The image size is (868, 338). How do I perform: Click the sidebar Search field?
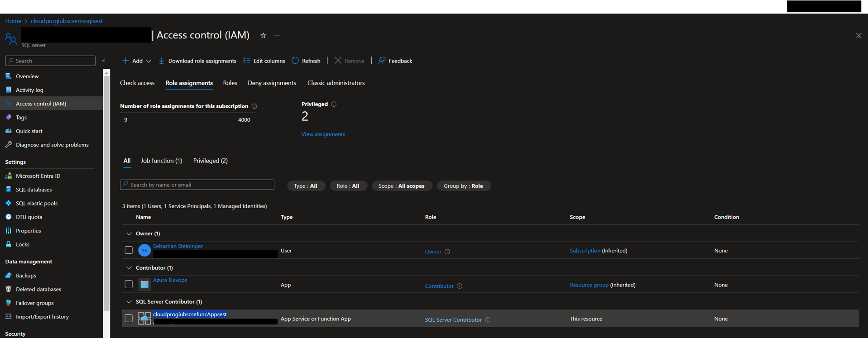click(50, 61)
